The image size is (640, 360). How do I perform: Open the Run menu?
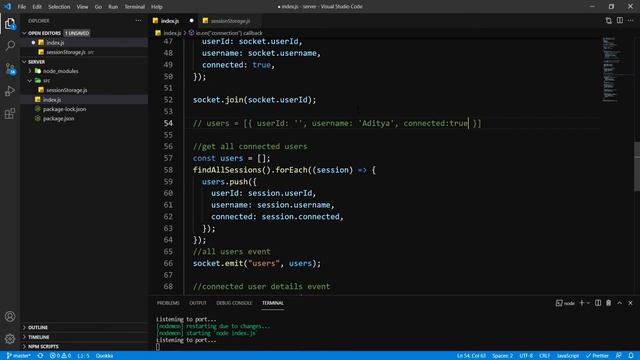[113, 7]
